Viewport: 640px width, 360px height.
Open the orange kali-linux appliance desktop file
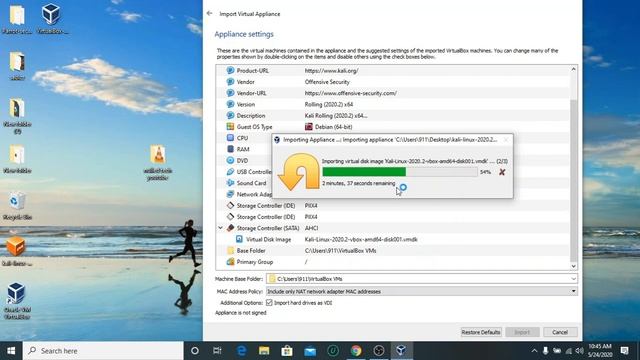(x=16, y=252)
